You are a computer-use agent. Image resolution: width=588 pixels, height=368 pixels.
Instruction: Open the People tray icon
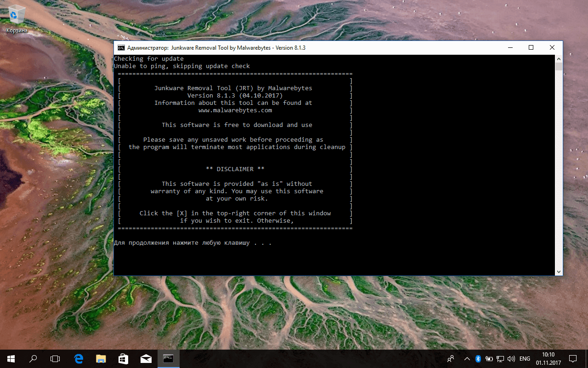(x=451, y=359)
